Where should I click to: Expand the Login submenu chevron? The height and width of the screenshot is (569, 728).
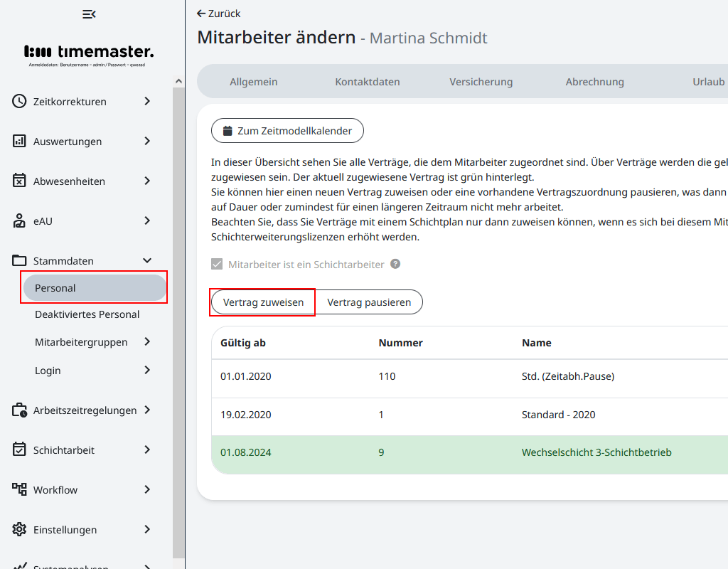tap(147, 370)
